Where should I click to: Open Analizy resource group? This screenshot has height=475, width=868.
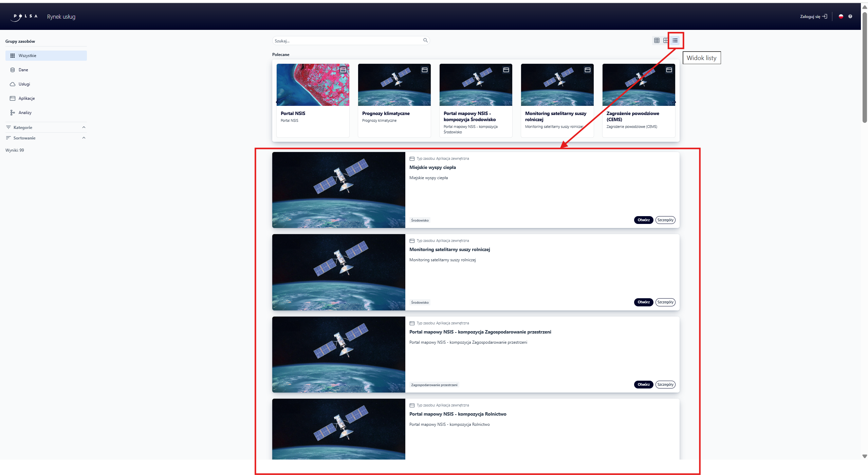tap(25, 113)
